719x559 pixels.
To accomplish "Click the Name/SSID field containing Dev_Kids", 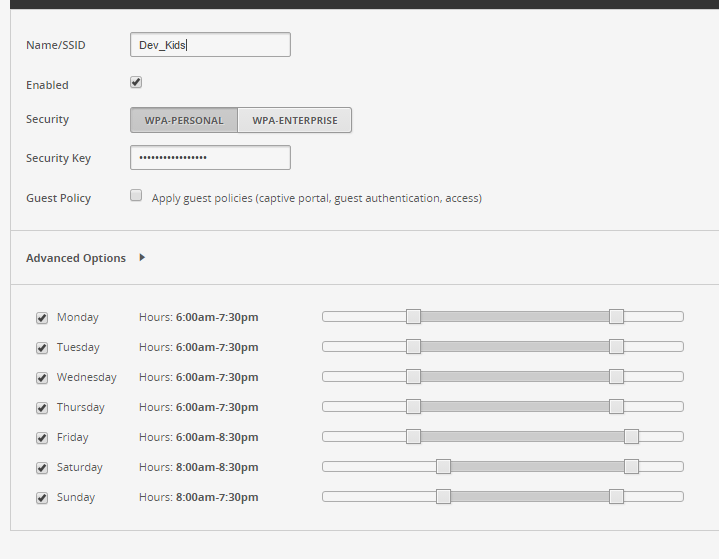I will pos(210,44).
